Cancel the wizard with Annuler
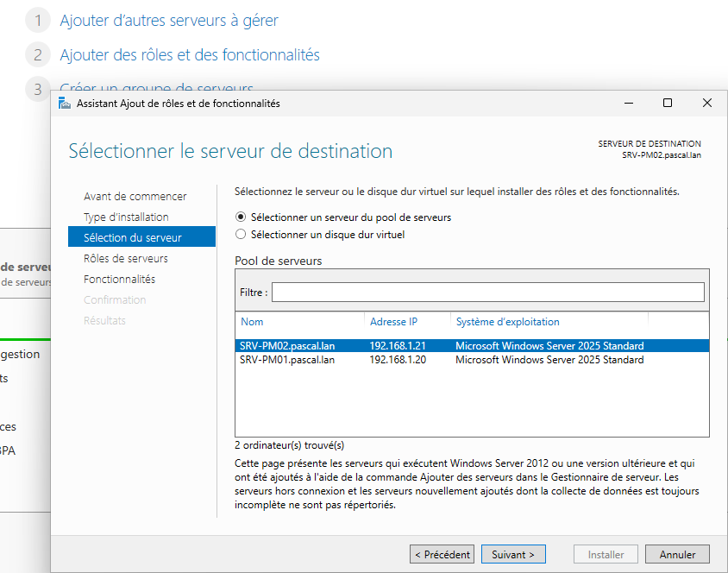This screenshot has width=728, height=573. [677, 555]
